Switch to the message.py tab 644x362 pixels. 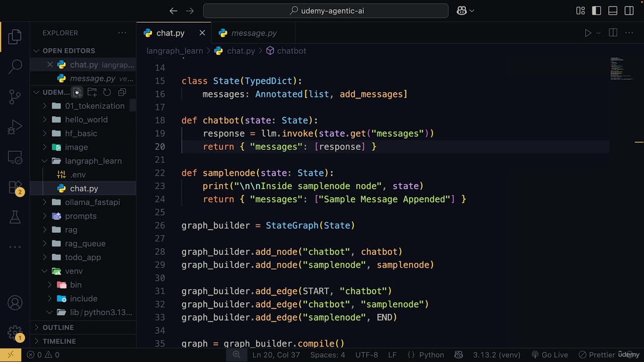[253, 33]
